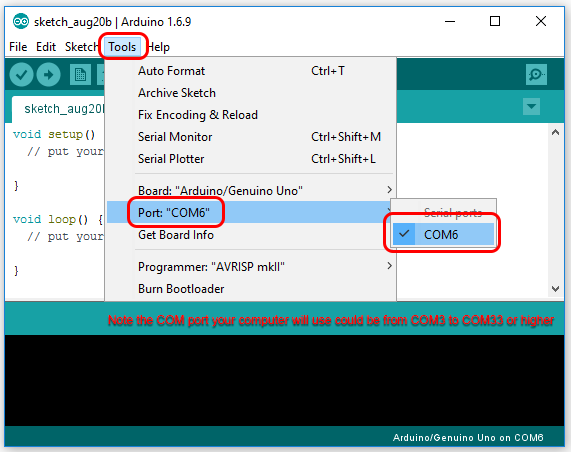Click 'Arduino/Genuino Uno on COM6' status text
Image resolution: width=571 pixels, height=452 pixels.
[468, 437]
